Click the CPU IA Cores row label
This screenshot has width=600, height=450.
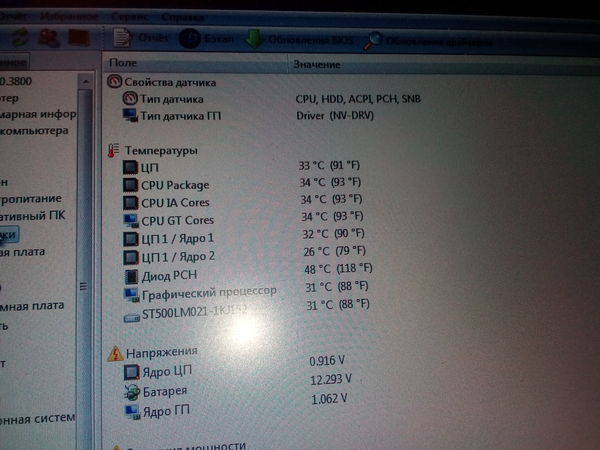[x=176, y=203]
